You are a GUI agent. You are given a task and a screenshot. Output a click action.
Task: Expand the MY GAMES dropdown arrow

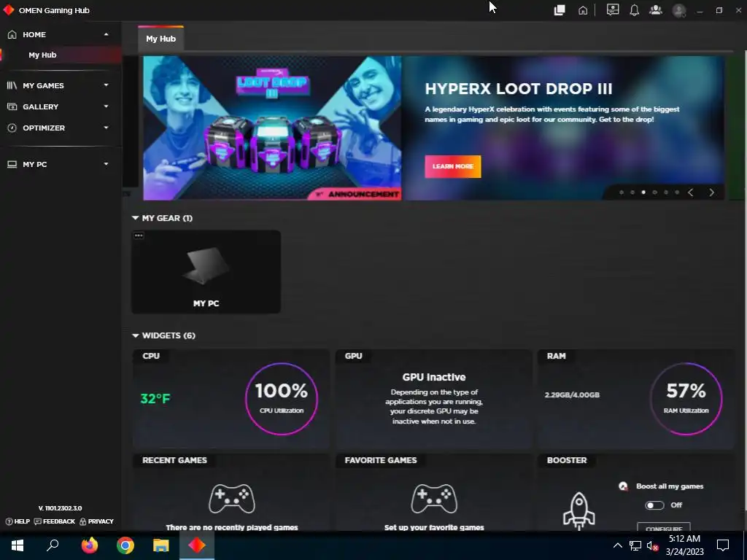click(106, 85)
